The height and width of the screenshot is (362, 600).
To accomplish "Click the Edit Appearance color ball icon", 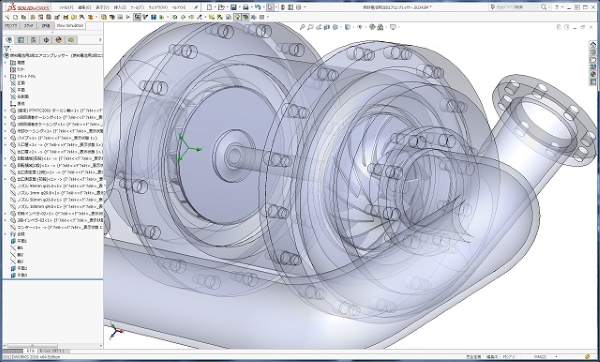I will (372, 27).
